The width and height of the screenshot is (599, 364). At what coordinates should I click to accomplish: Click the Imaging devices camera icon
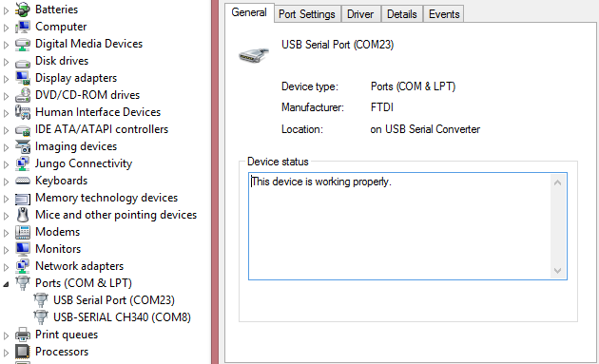(x=23, y=146)
